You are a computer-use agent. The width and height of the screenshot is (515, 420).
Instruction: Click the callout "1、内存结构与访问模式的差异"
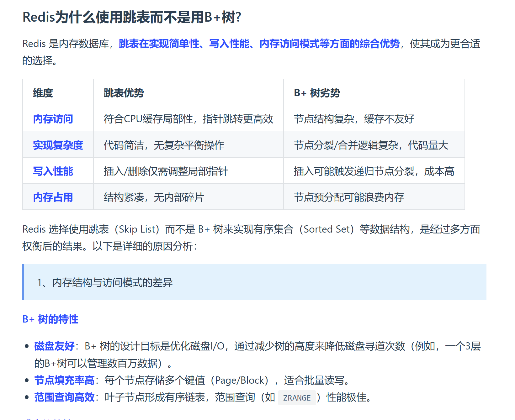[254, 282]
